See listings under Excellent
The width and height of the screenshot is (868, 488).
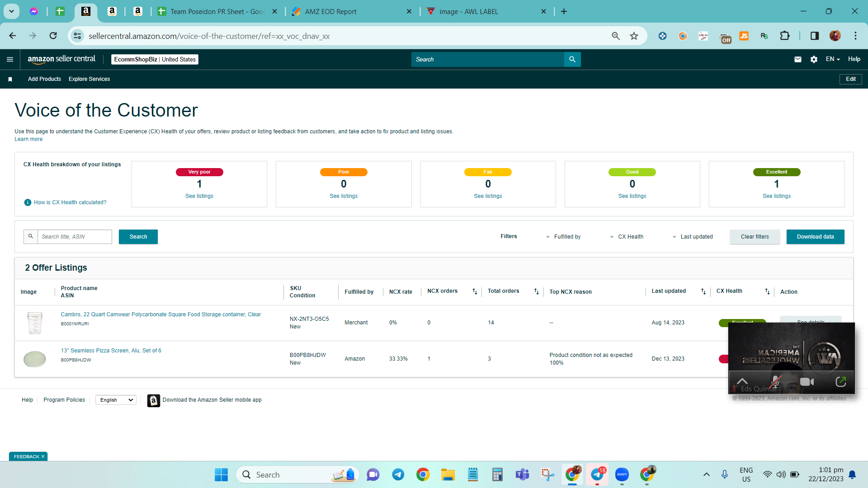(777, 196)
